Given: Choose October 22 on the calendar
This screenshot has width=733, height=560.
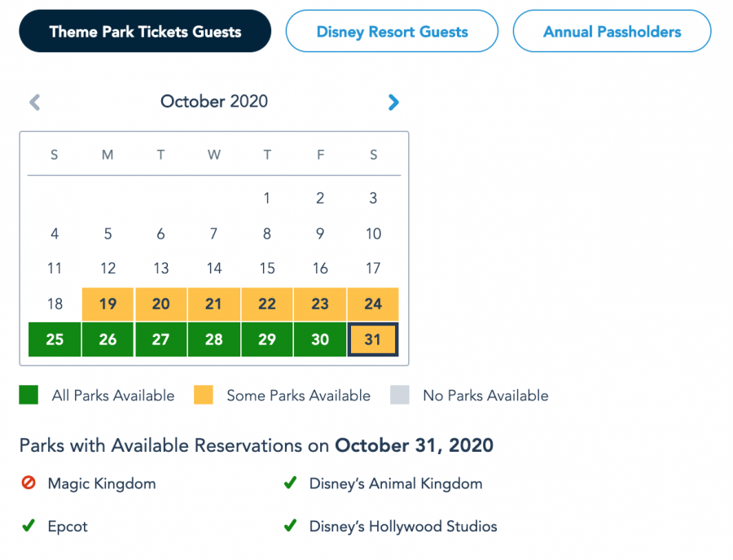Looking at the screenshot, I should point(267,304).
